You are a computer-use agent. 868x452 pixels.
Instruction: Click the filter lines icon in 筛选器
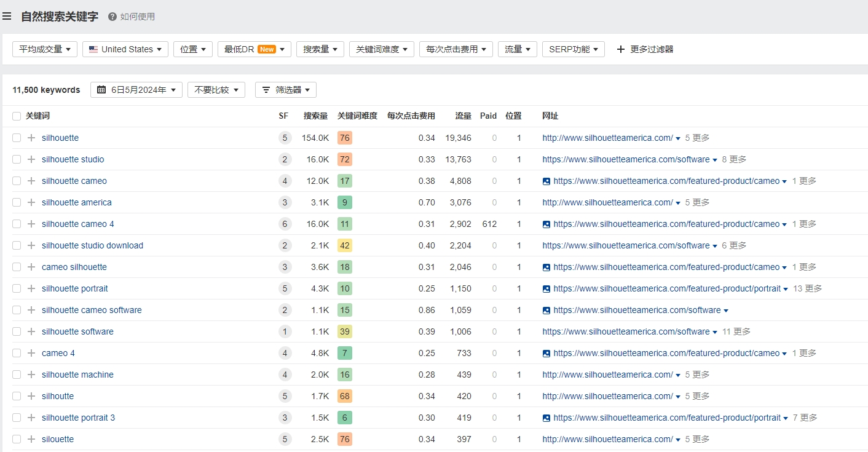[x=266, y=90]
